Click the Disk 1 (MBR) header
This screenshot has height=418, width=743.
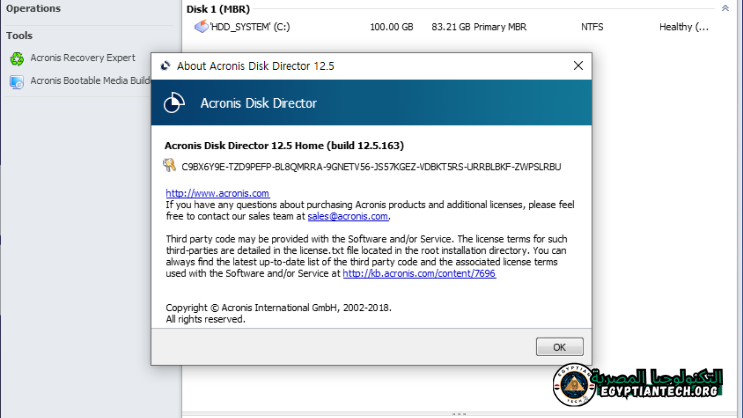(218, 9)
